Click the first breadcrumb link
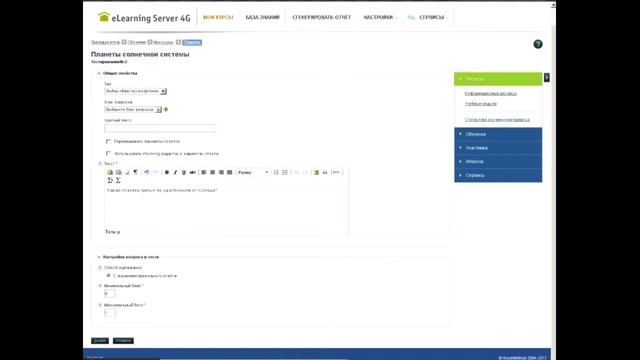640x360 pixels. (x=105, y=42)
